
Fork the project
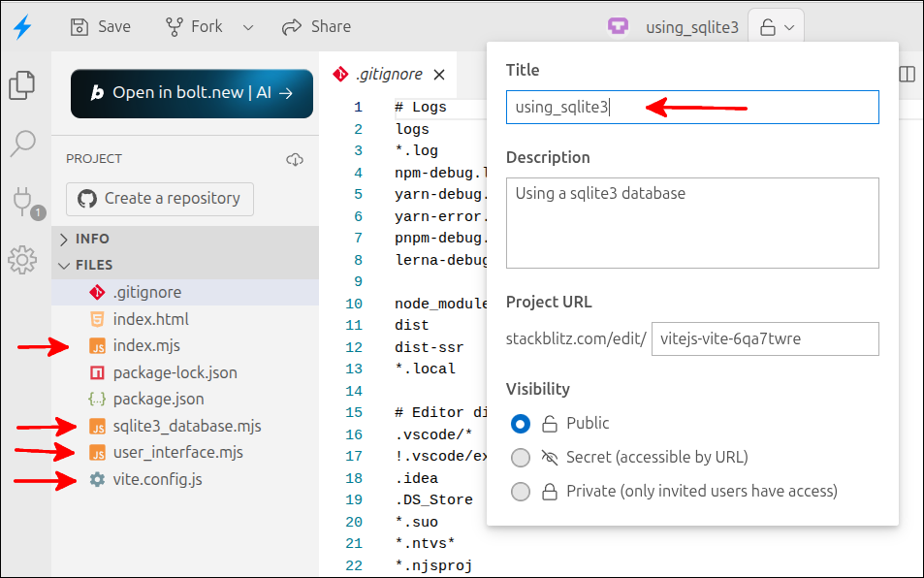pos(193,26)
